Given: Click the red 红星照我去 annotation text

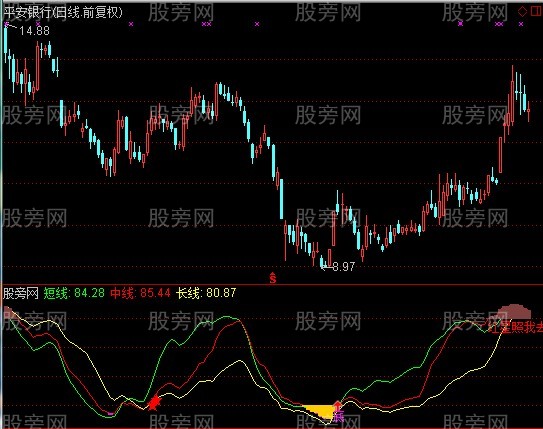Looking at the screenshot, I should click(515, 327).
